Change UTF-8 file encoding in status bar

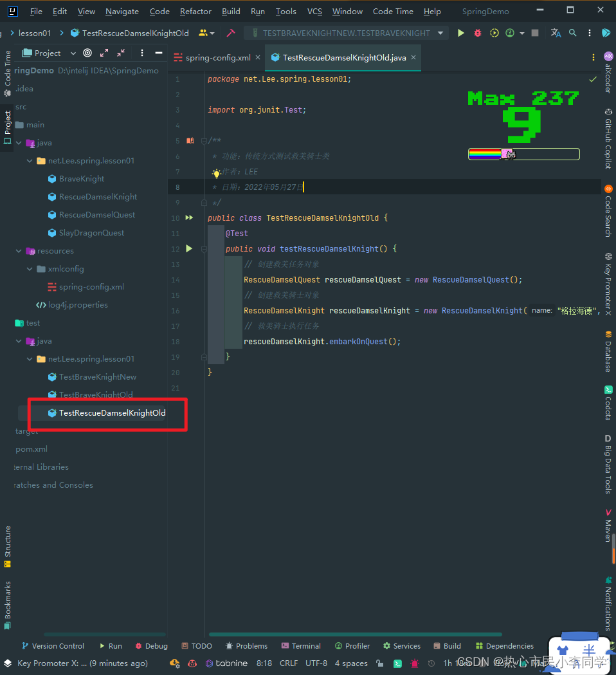(x=316, y=663)
